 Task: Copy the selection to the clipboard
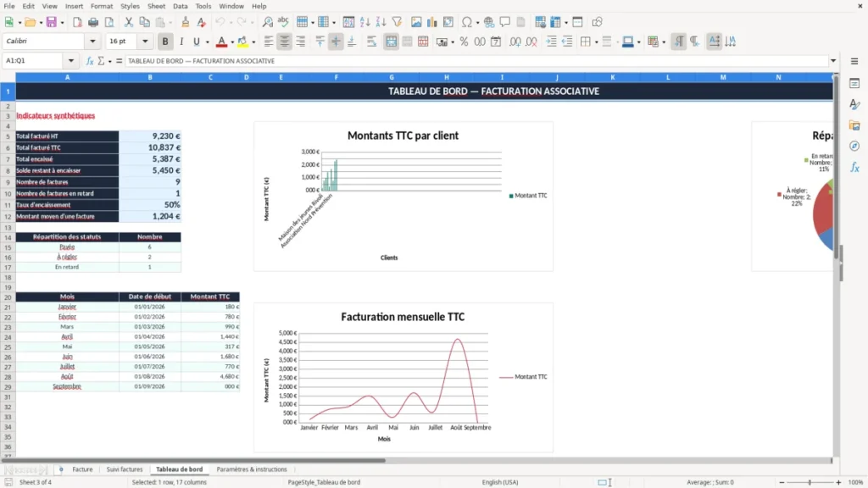pos(144,22)
